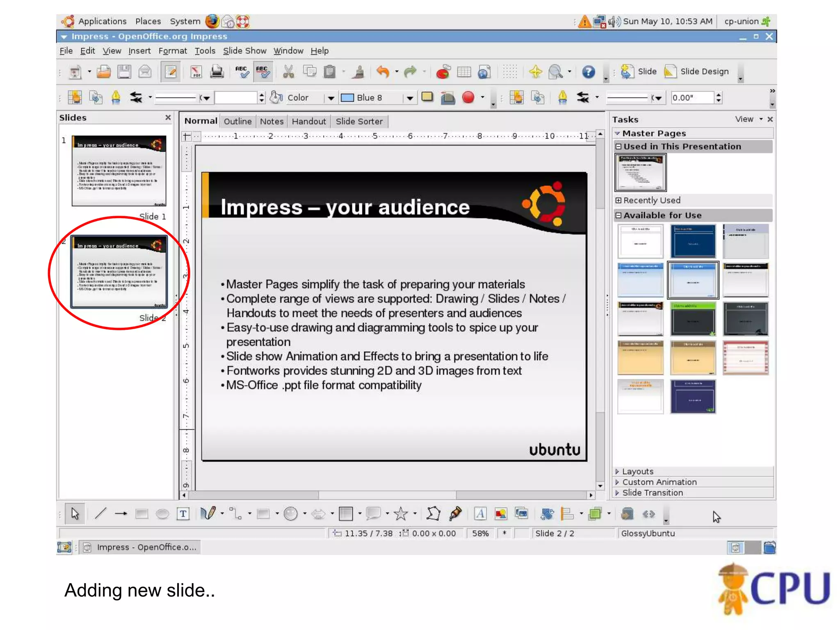Launch Firefox from the top panel
Viewport: 840px width, 630px height.
(x=212, y=21)
